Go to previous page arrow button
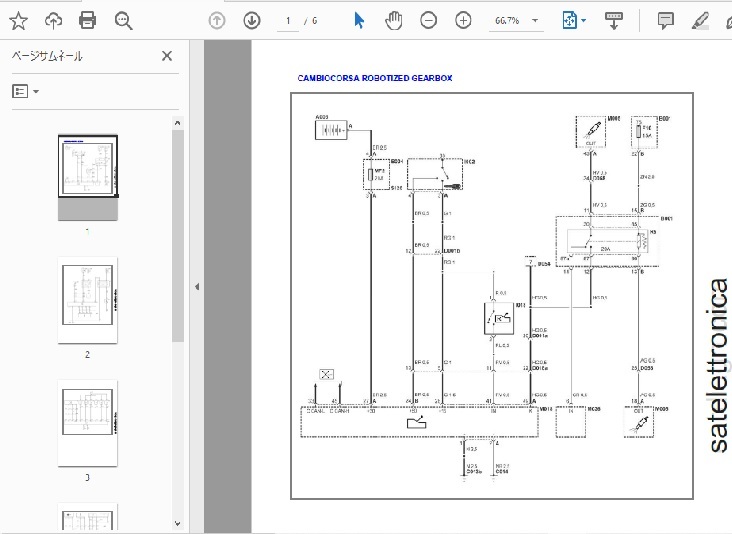The width and height of the screenshot is (732, 534). pyautogui.click(x=217, y=21)
